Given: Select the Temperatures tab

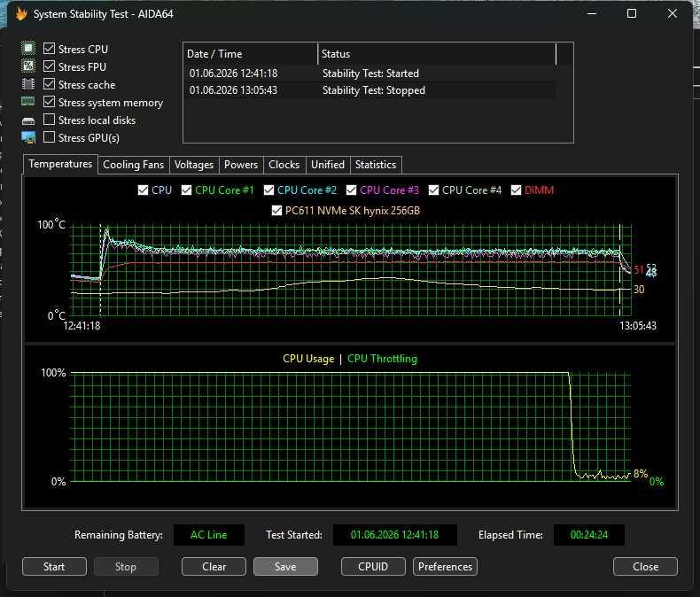Looking at the screenshot, I should pyautogui.click(x=60, y=164).
